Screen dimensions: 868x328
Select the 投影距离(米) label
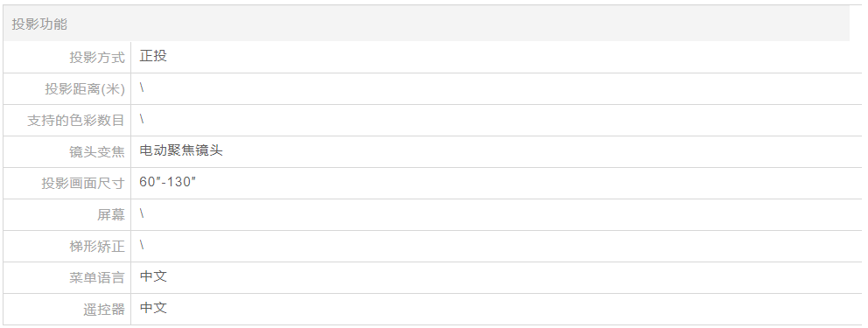tap(85, 88)
